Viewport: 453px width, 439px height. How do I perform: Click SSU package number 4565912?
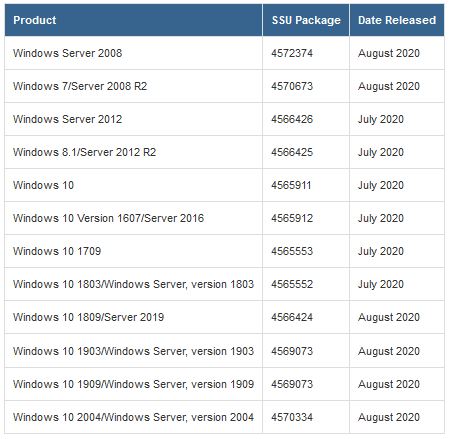(292, 218)
